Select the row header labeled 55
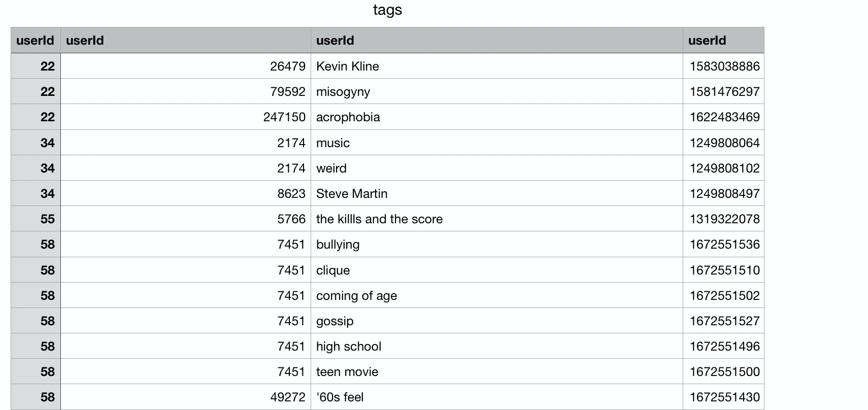Image resolution: width=868 pixels, height=410 pixels. pos(36,219)
